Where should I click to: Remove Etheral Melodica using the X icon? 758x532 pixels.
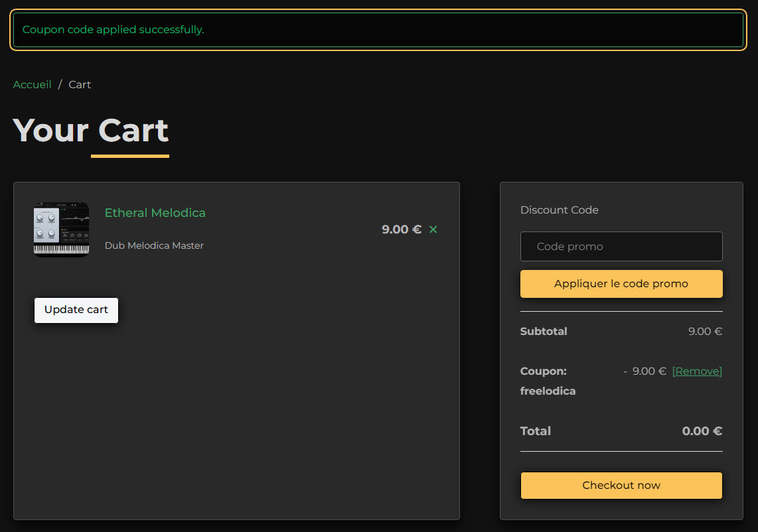point(433,230)
